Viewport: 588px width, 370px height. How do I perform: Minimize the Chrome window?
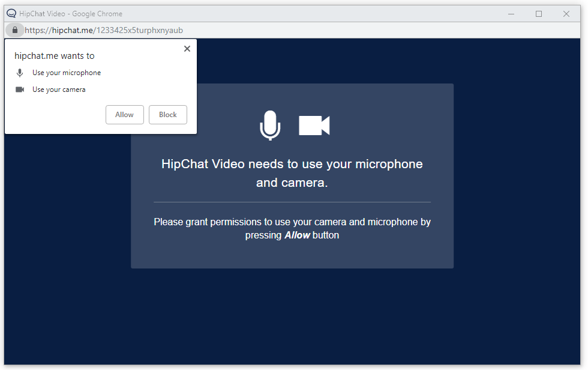coord(511,14)
